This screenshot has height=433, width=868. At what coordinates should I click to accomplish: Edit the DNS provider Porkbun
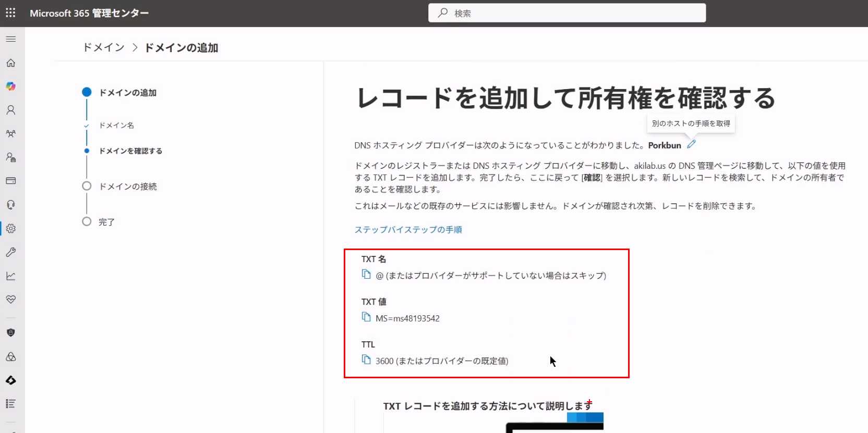[x=691, y=144]
